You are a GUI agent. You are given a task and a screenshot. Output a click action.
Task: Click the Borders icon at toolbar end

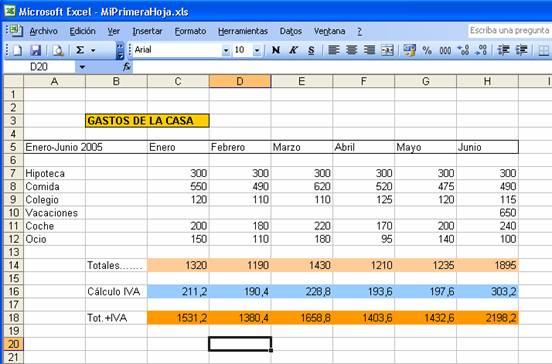tap(544, 50)
